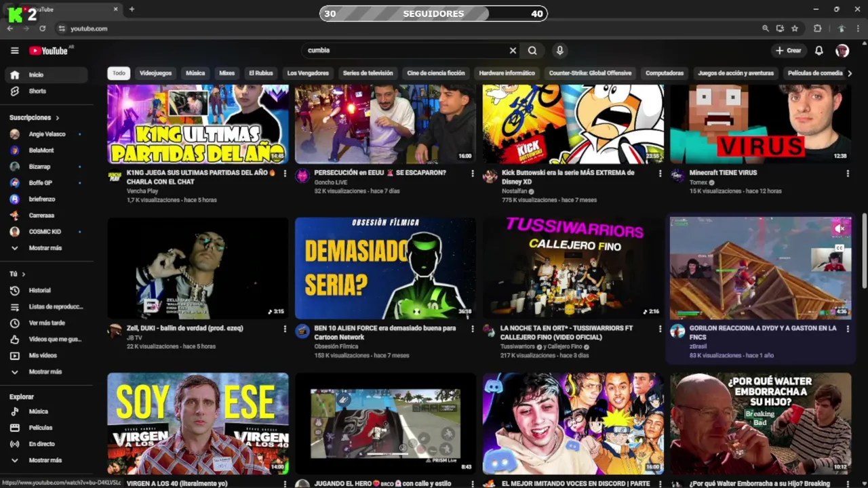Unmute the GORILON preview video

pos(840,228)
